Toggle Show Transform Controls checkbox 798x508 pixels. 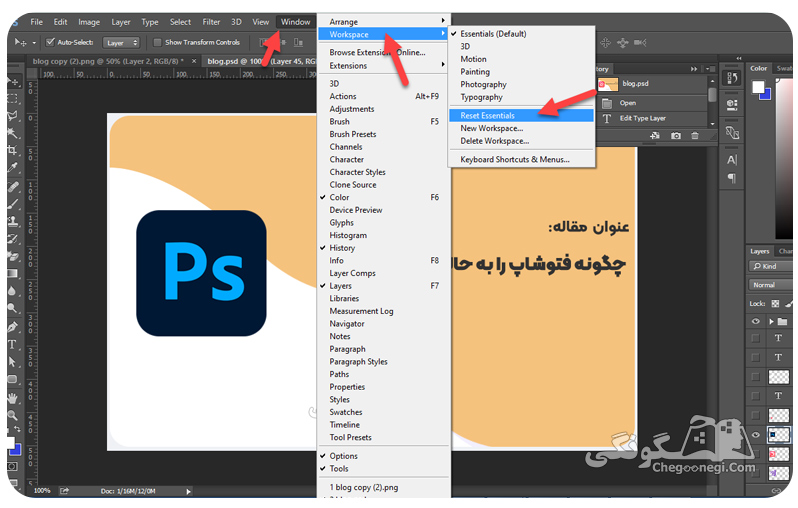coord(157,42)
